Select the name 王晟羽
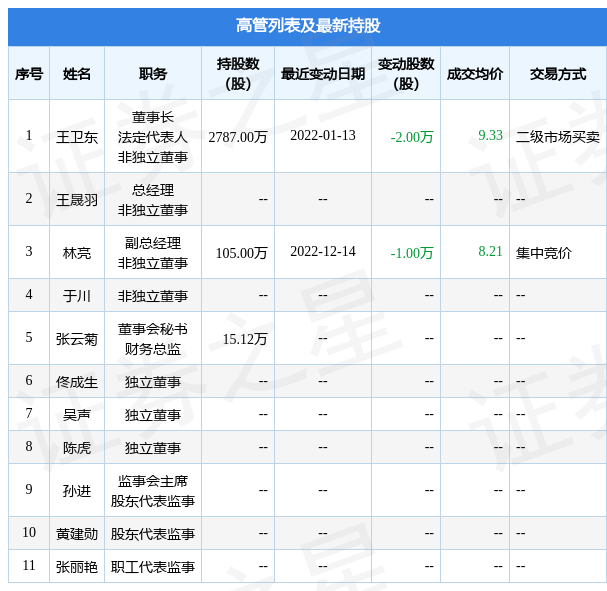The width and height of the screenshot is (607, 591). click(x=77, y=200)
